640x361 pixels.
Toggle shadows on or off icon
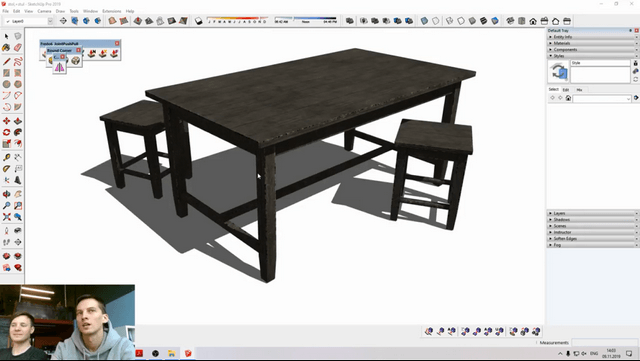198,21
